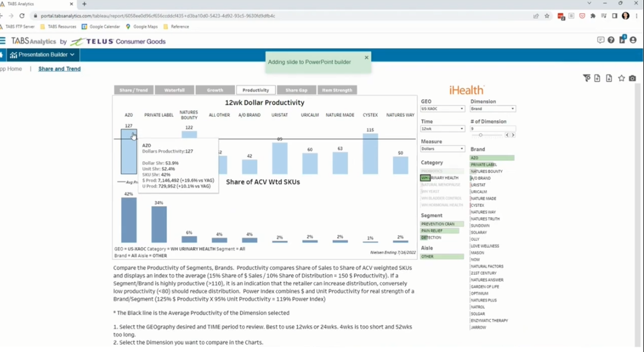Open the Dimension dropdown
Screen dimensions: 644x352
pos(493,109)
